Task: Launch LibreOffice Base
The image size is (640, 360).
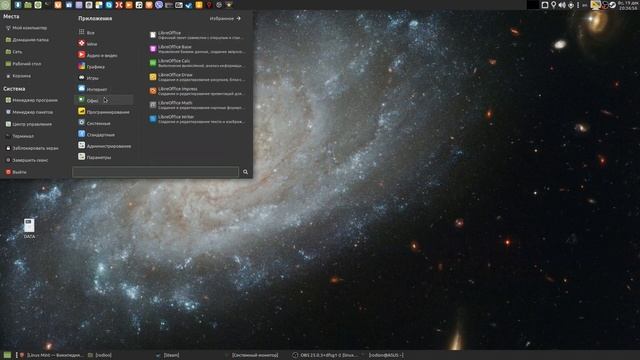Action: tap(198, 49)
